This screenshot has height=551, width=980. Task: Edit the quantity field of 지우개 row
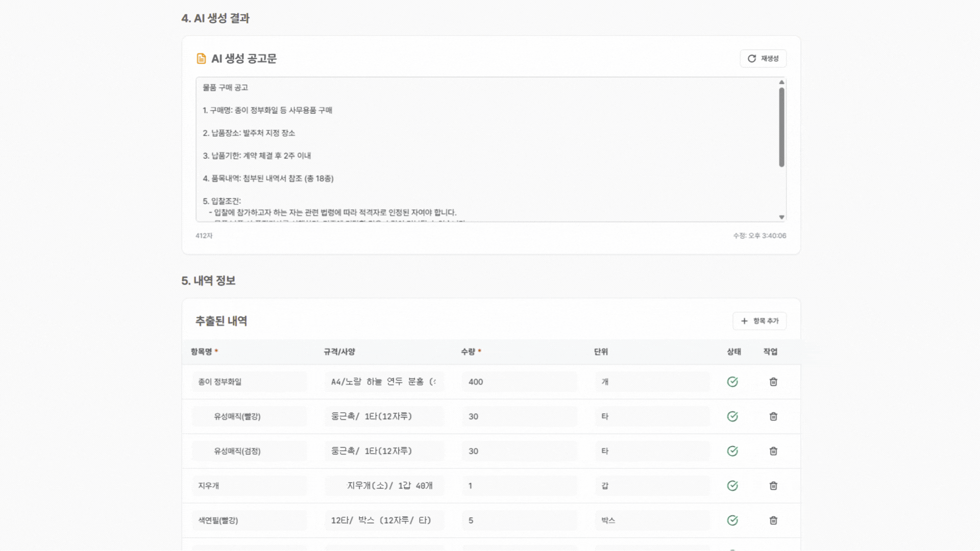[520, 486]
